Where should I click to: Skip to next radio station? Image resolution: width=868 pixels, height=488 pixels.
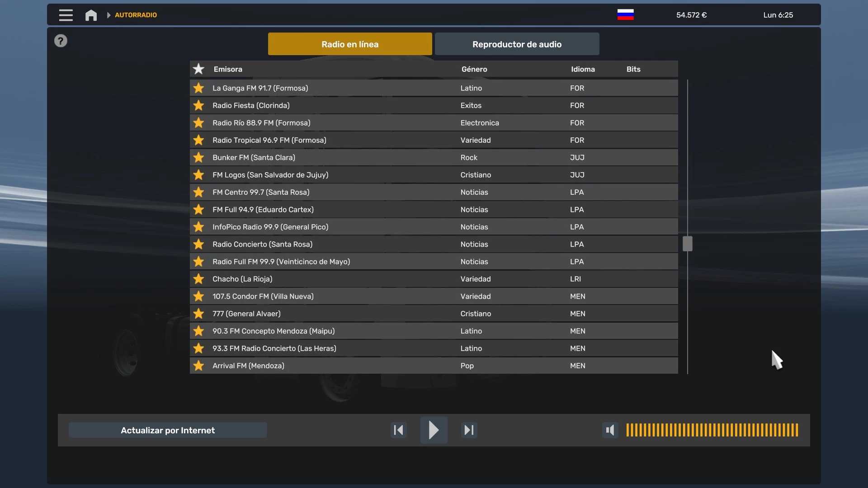click(469, 430)
